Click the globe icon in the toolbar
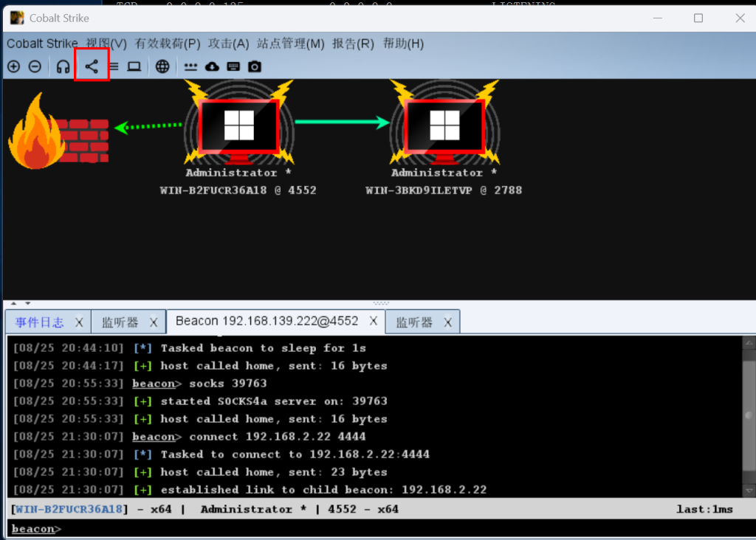 click(162, 66)
